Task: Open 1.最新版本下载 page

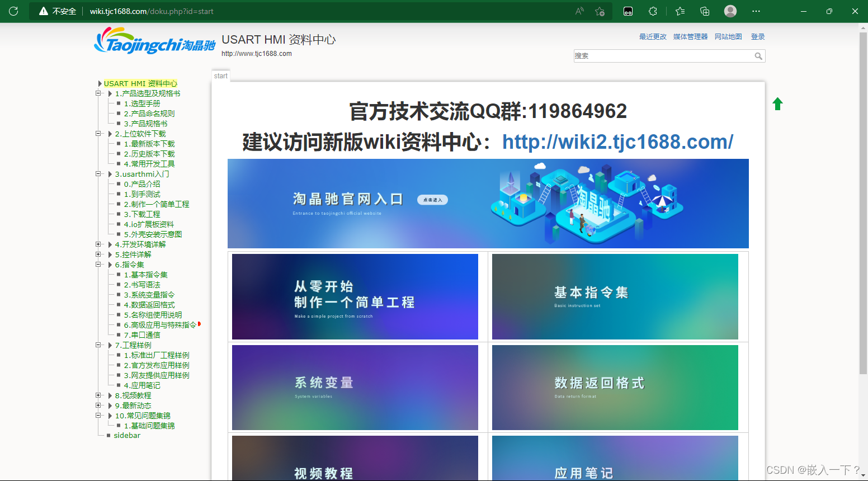Action: [149, 144]
